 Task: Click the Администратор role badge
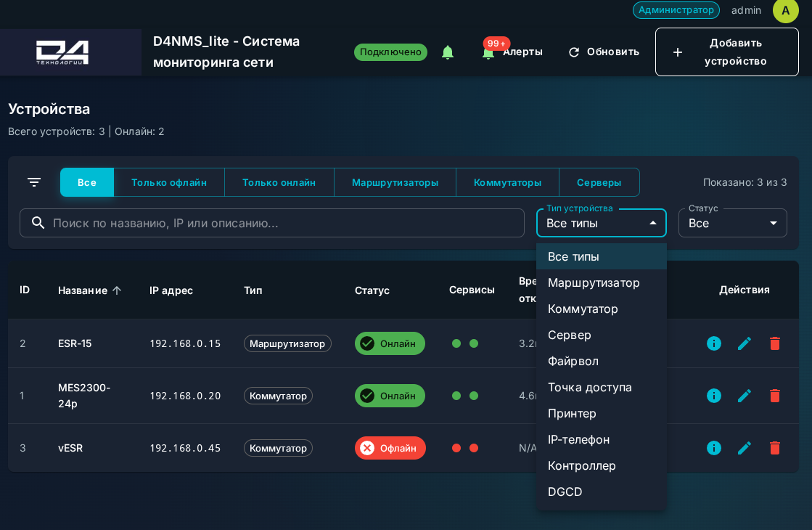(676, 10)
